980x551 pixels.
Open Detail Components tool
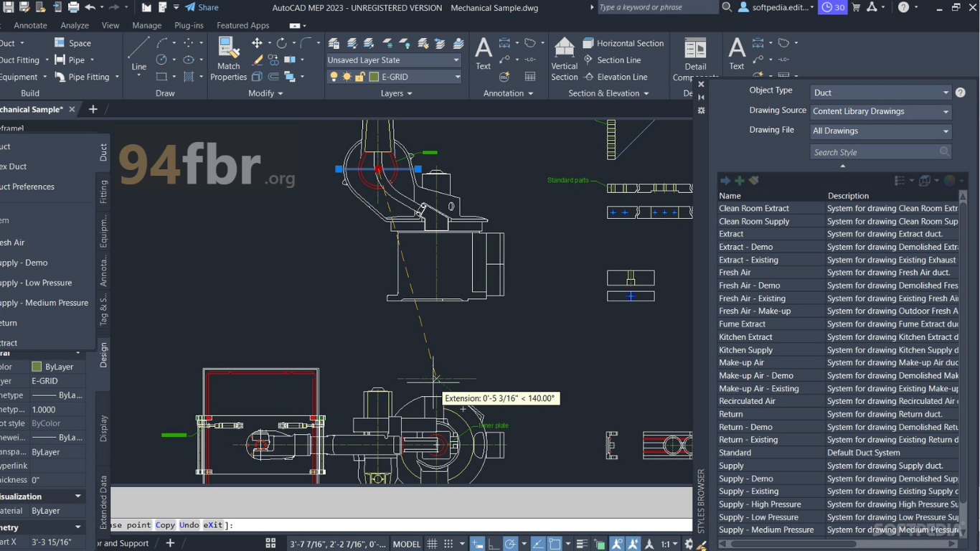695,59
